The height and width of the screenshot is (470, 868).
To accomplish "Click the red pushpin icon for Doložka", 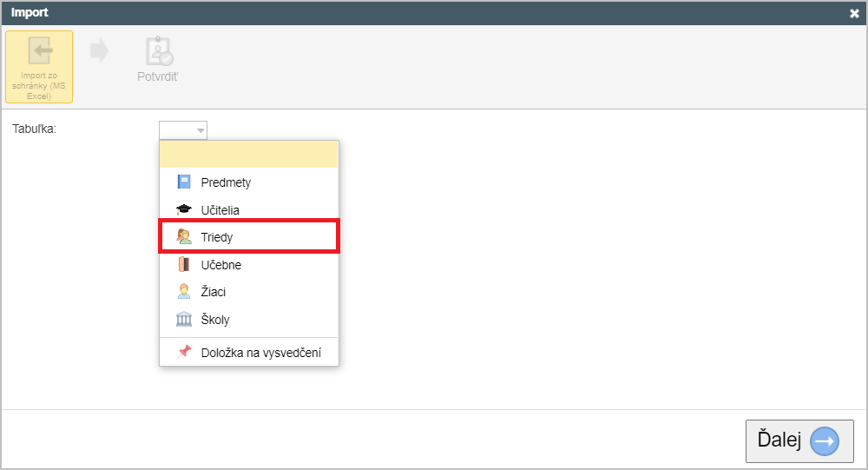I will 184,352.
